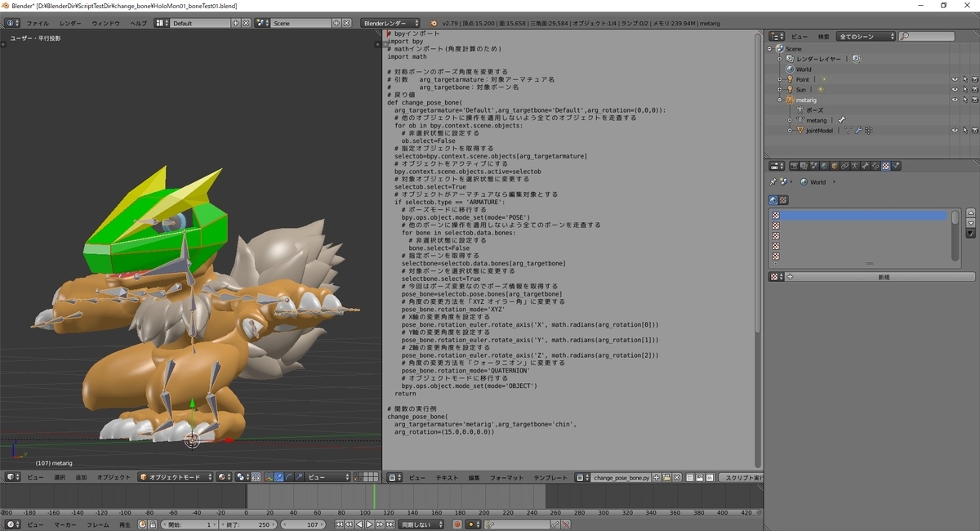Move texture slot down with arrow button
The image size is (980, 531).
pos(970,223)
